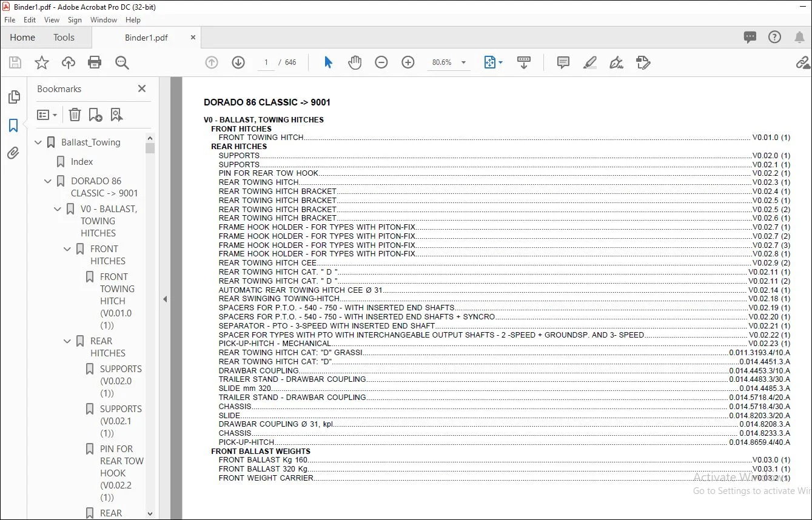
Task: Jump to SUPPORTS (V0.02.0 (1)) bookmark
Action: point(121,381)
